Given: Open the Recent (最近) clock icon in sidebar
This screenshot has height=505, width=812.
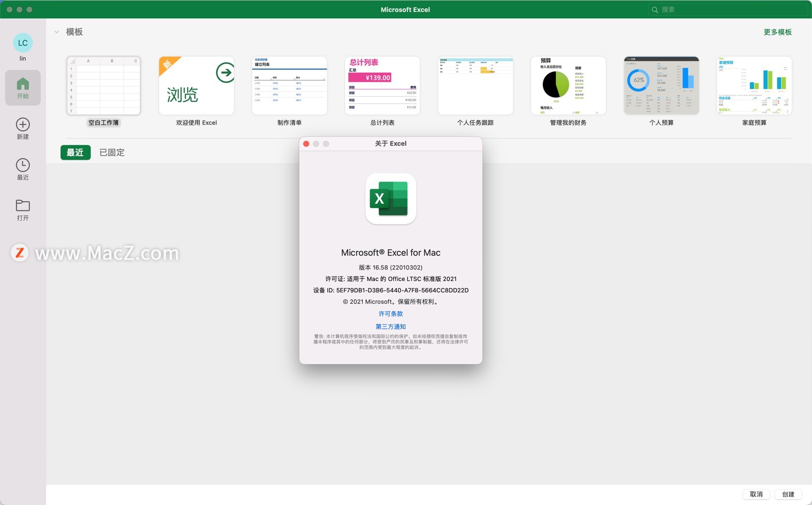Looking at the screenshot, I should click(23, 165).
